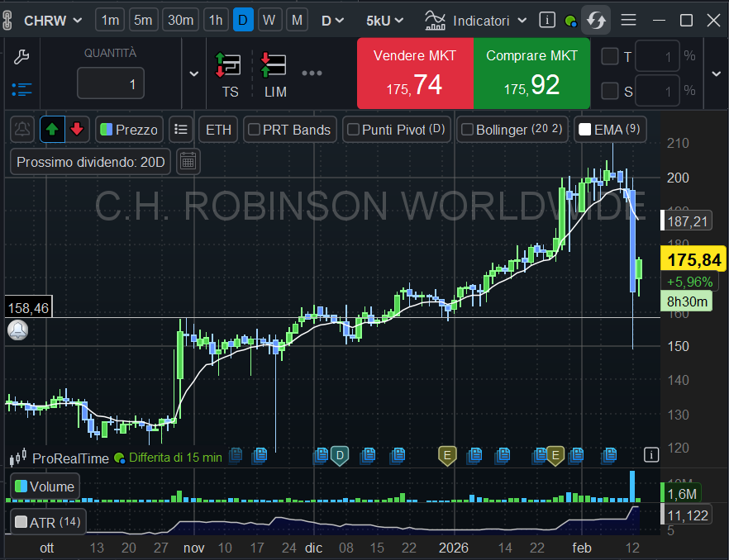Expand the CHRW ticker dropdown
The height and width of the screenshot is (560, 729).
coord(53,20)
